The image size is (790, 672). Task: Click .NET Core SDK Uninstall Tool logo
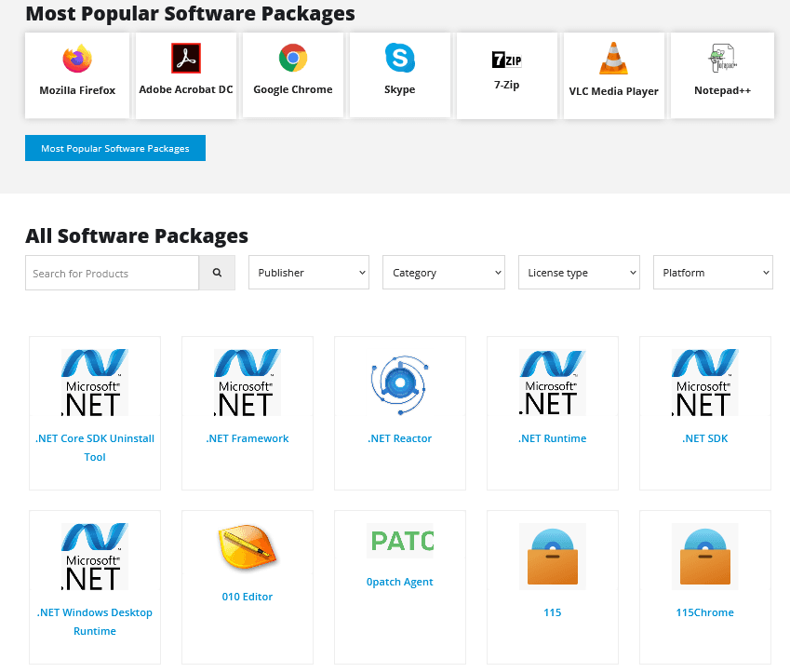[x=95, y=383]
